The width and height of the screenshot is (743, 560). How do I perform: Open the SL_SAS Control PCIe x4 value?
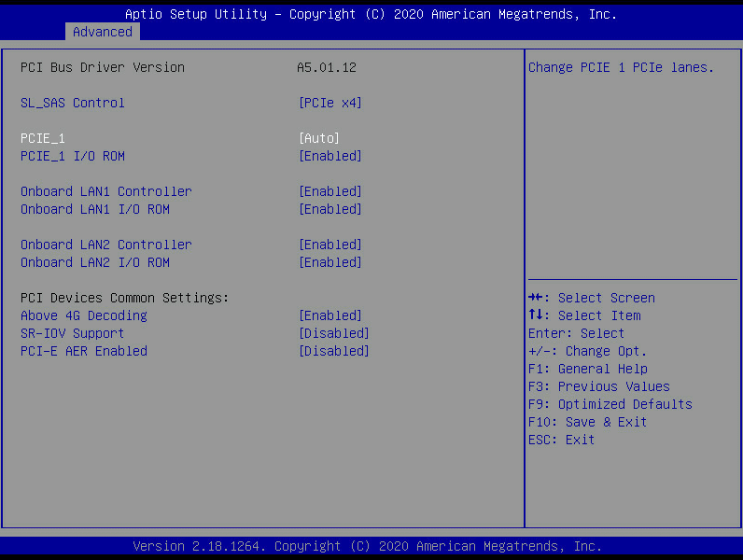[330, 103]
